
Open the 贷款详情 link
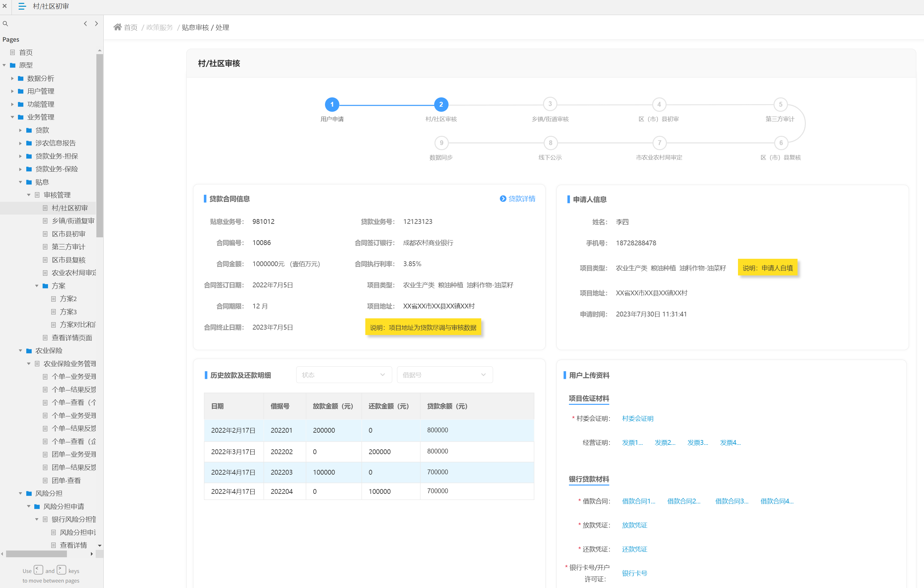click(x=522, y=199)
